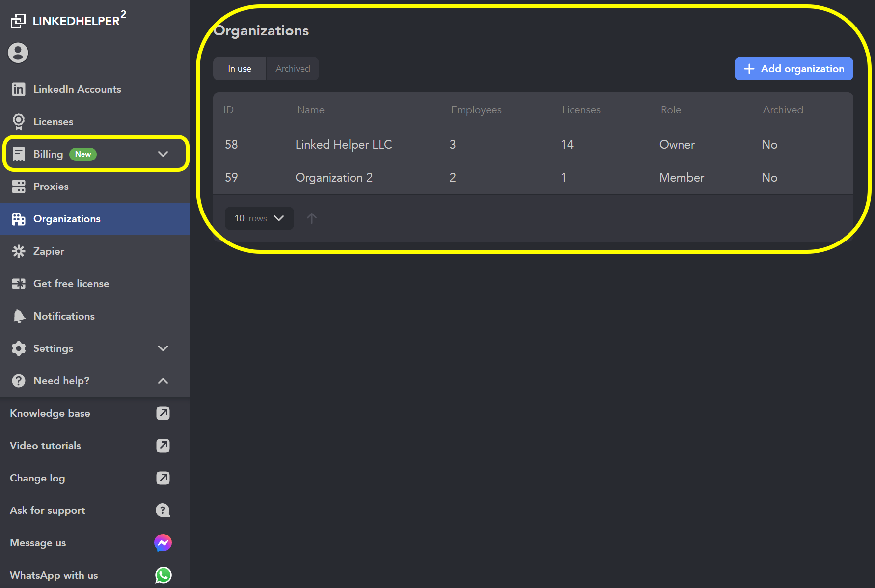This screenshot has height=588, width=875.
Task: Click the Settings gear icon
Action: (19, 348)
